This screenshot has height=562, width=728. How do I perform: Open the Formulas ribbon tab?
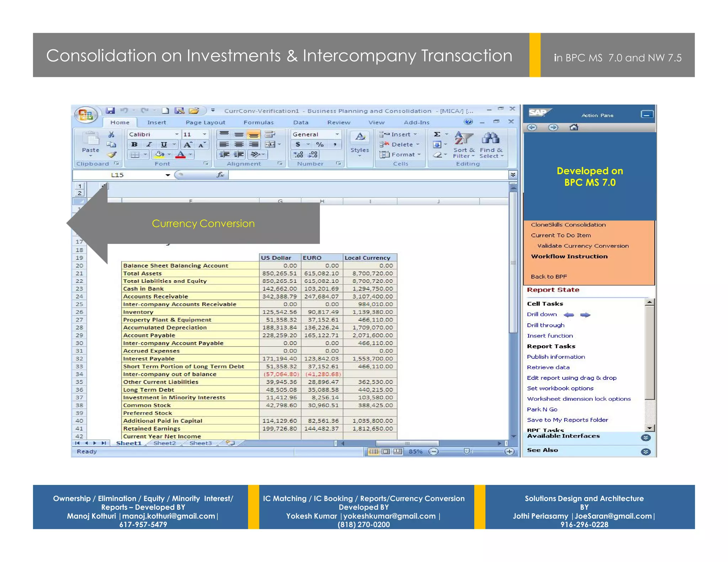point(258,122)
